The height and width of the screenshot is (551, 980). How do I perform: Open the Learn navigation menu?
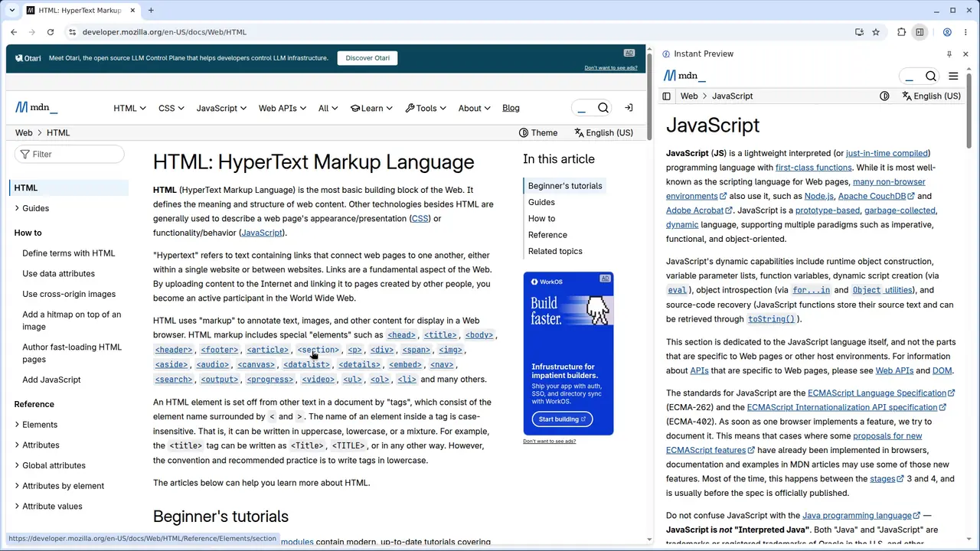click(372, 108)
